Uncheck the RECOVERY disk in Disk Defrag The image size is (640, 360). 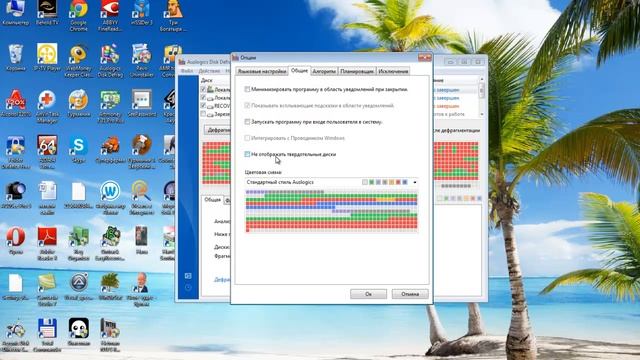tap(203, 106)
